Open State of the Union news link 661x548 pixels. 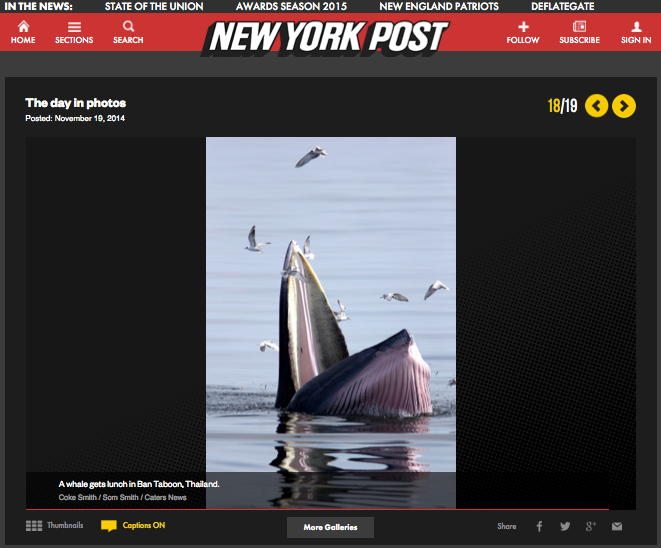pos(154,6)
